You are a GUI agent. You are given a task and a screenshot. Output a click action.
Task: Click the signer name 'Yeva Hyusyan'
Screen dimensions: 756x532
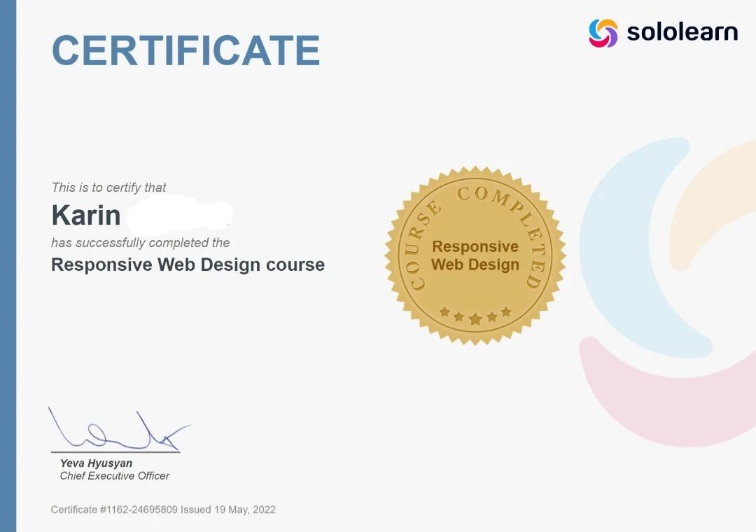[96, 463]
